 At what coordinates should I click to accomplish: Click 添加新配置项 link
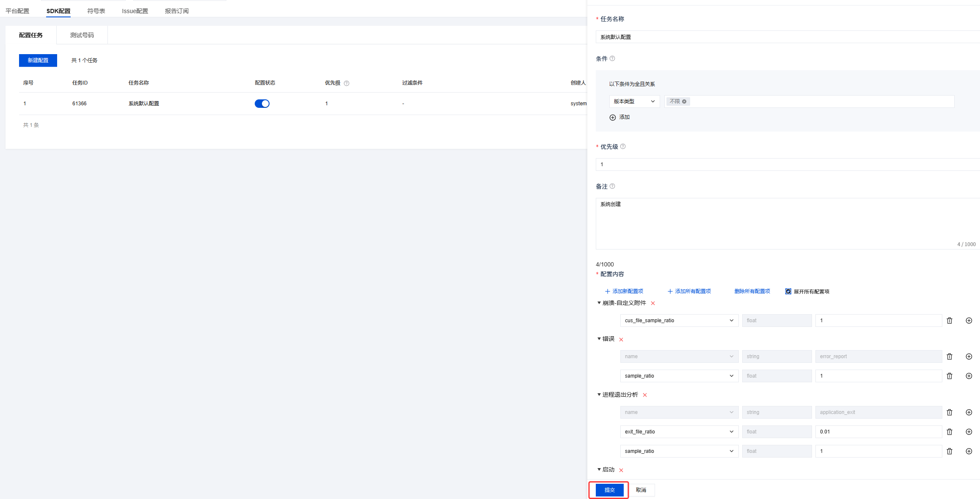point(624,291)
